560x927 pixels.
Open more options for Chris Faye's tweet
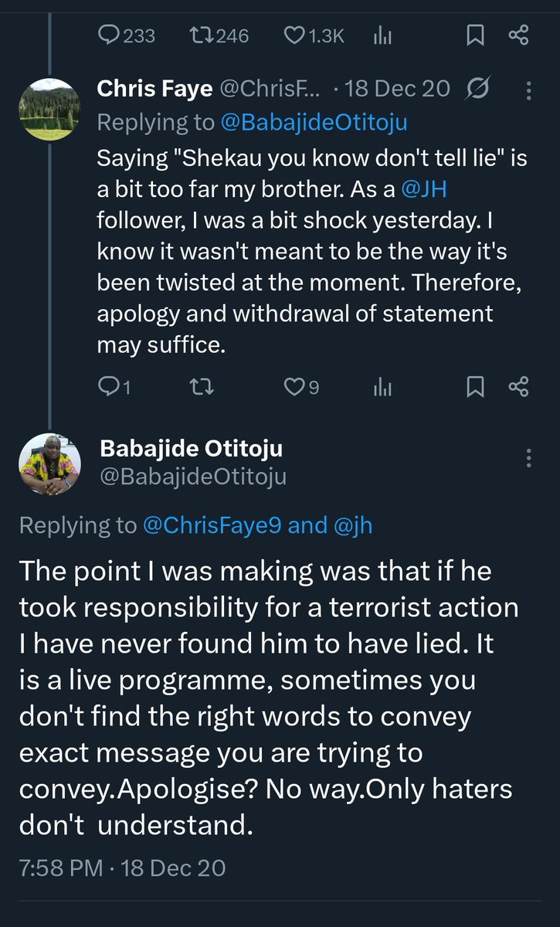[x=529, y=91]
